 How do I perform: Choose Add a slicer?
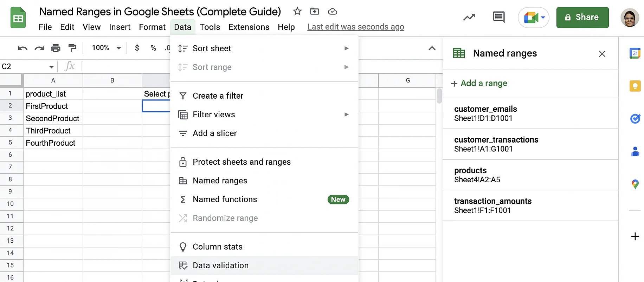(264, 133)
